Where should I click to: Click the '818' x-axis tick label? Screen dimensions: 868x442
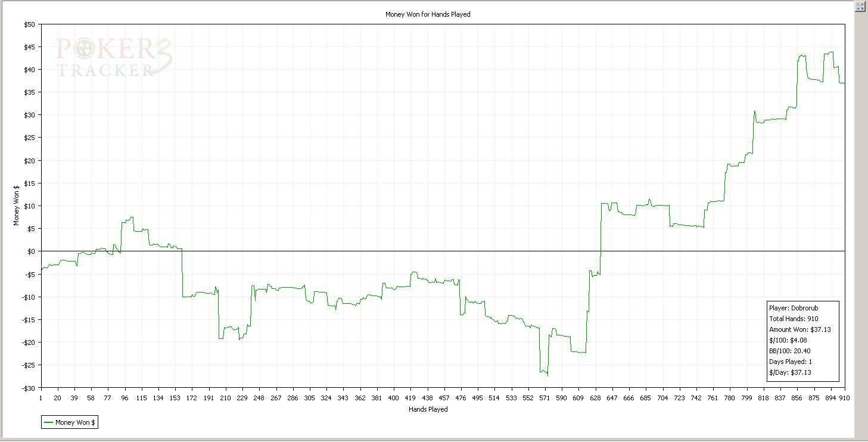pos(763,398)
